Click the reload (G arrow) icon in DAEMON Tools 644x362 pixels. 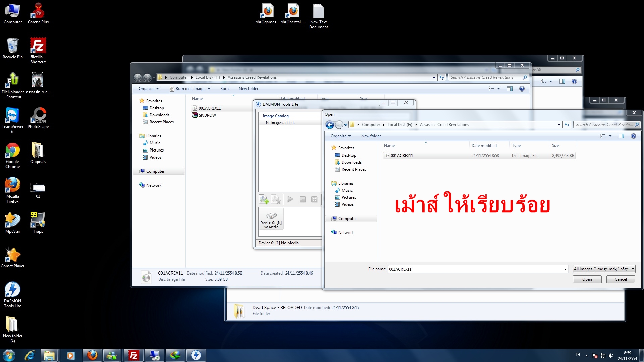coord(314,199)
